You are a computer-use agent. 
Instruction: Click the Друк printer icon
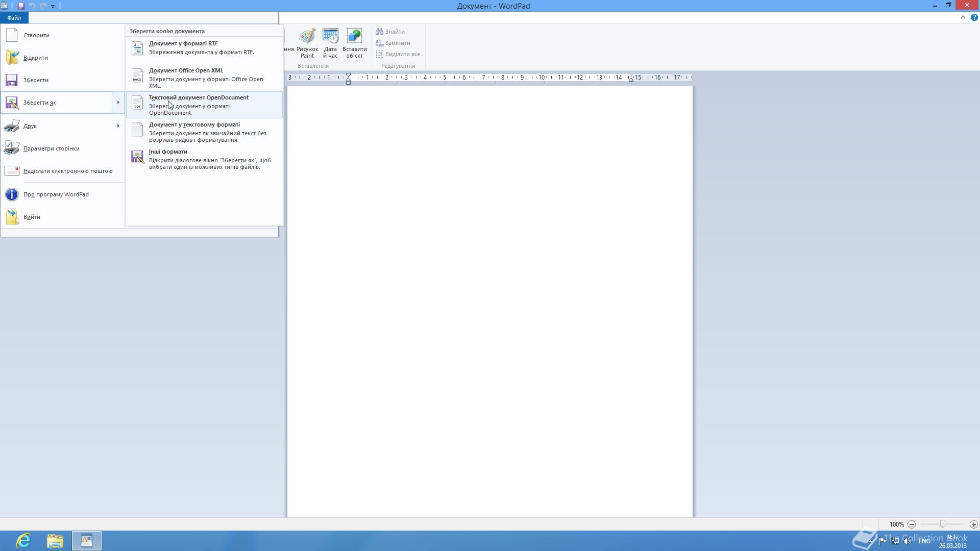point(12,126)
